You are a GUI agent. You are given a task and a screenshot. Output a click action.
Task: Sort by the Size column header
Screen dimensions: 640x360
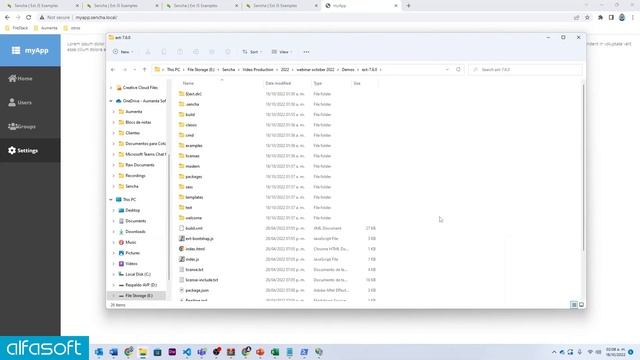[x=357, y=83]
